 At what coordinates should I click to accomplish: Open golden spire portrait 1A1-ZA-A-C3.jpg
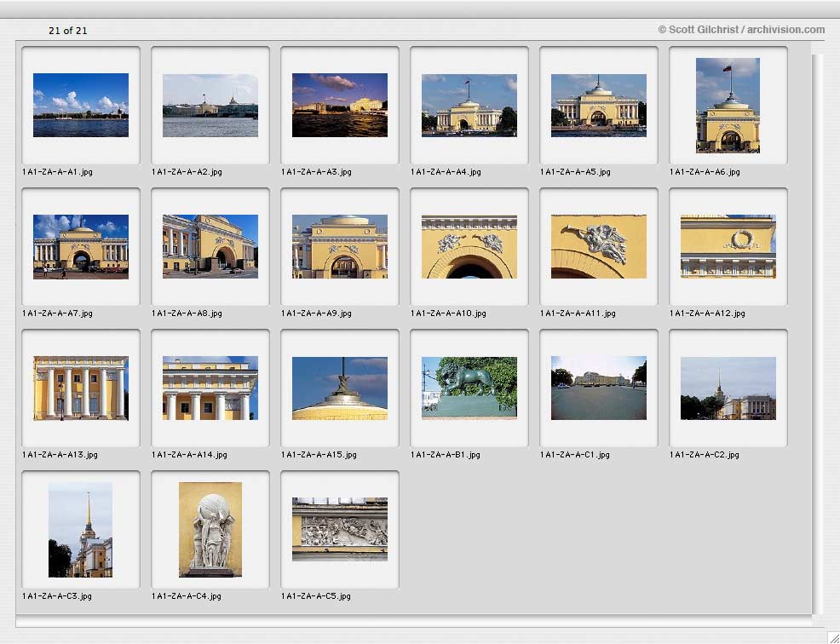tap(80, 529)
